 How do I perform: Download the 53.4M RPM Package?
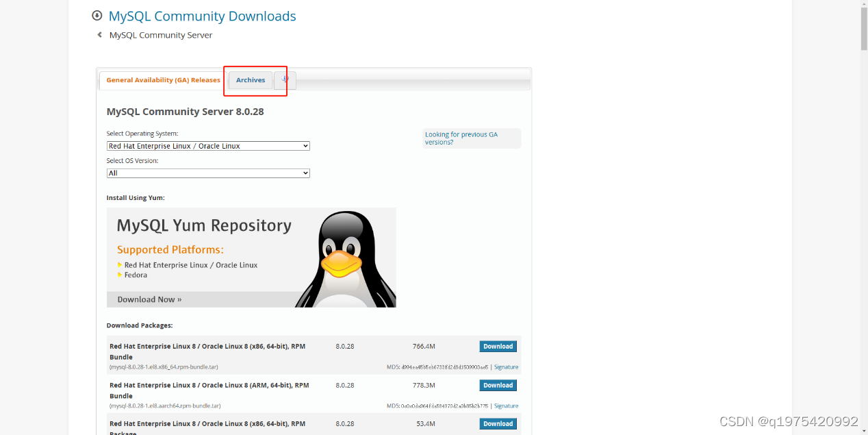point(498,423)
